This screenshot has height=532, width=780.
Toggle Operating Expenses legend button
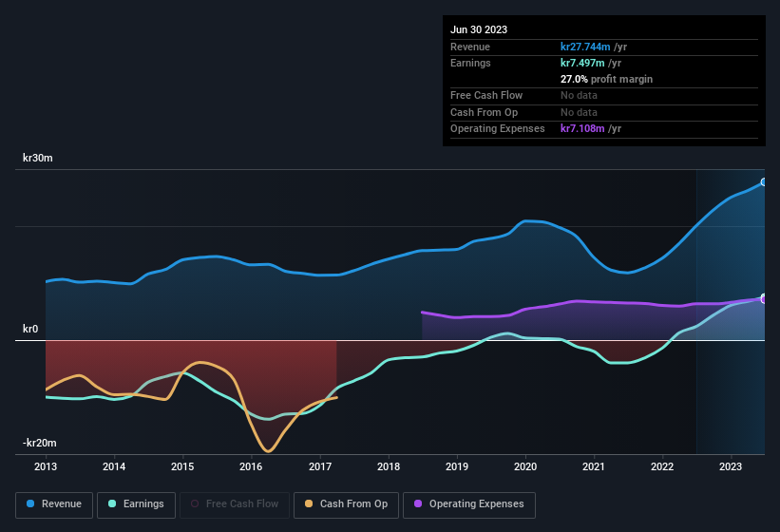pos(469,504)
